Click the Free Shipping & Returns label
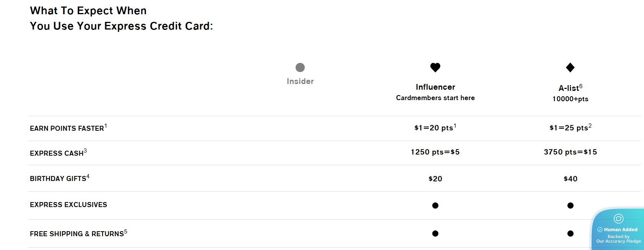644x250 pixels. point(77,234)
